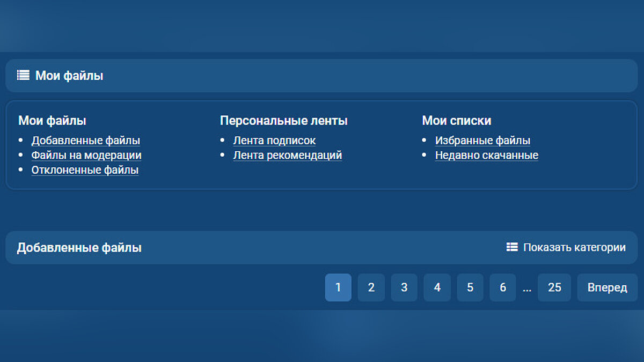Expand categories via Показать категории text
Screen dimensions: 644x362
point(574,247)
